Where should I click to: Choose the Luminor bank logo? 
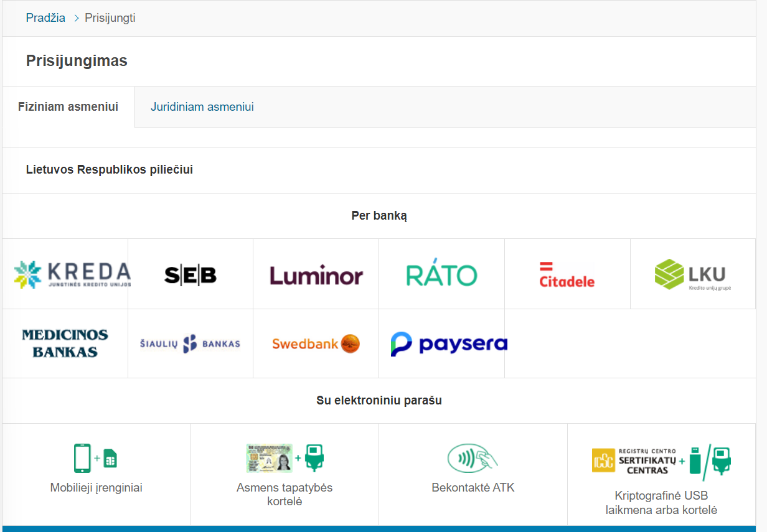(316, 275)
